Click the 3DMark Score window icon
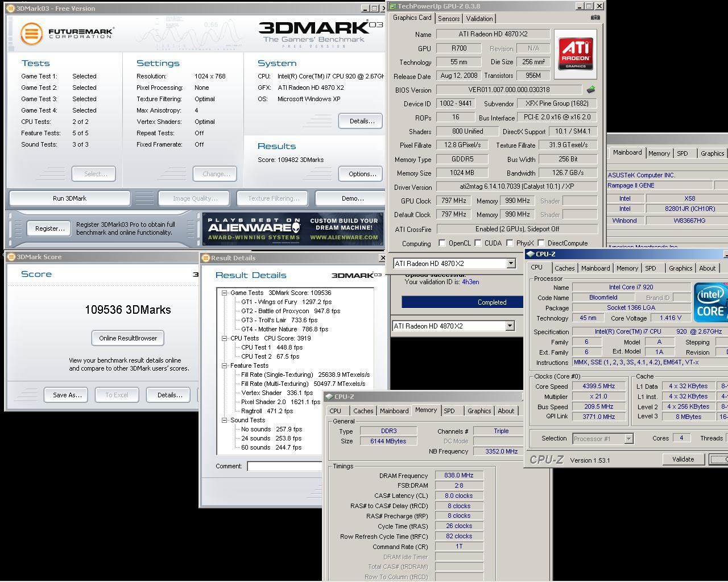 click(x=11, y=257)
